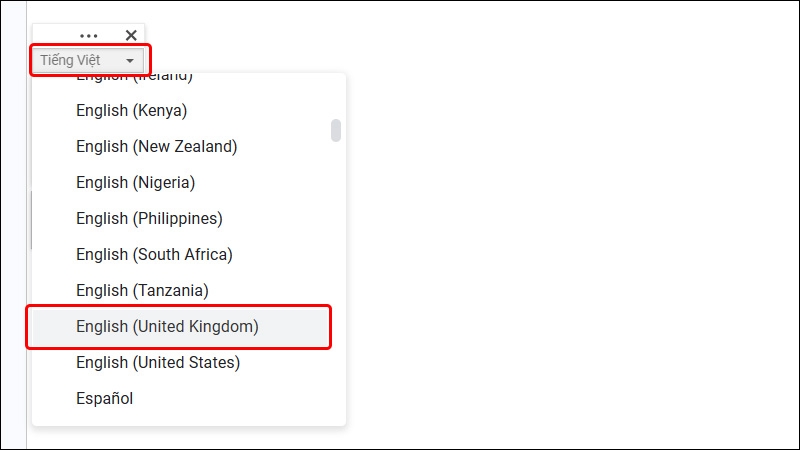The width and height of the screenshot is (800, 450).
Task: Close the voice typing panel with X
Action: click(x=131, y=35)
